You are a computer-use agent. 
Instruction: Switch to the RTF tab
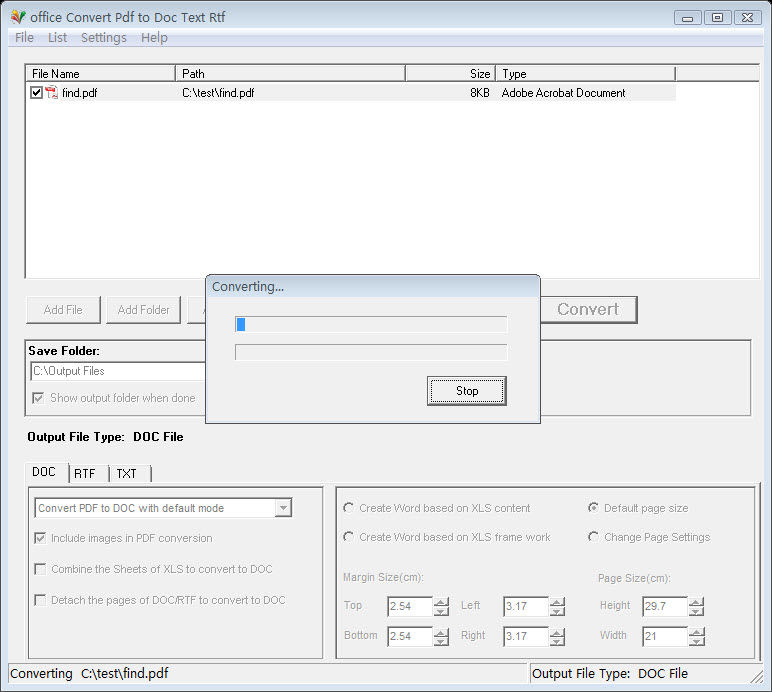85,474
